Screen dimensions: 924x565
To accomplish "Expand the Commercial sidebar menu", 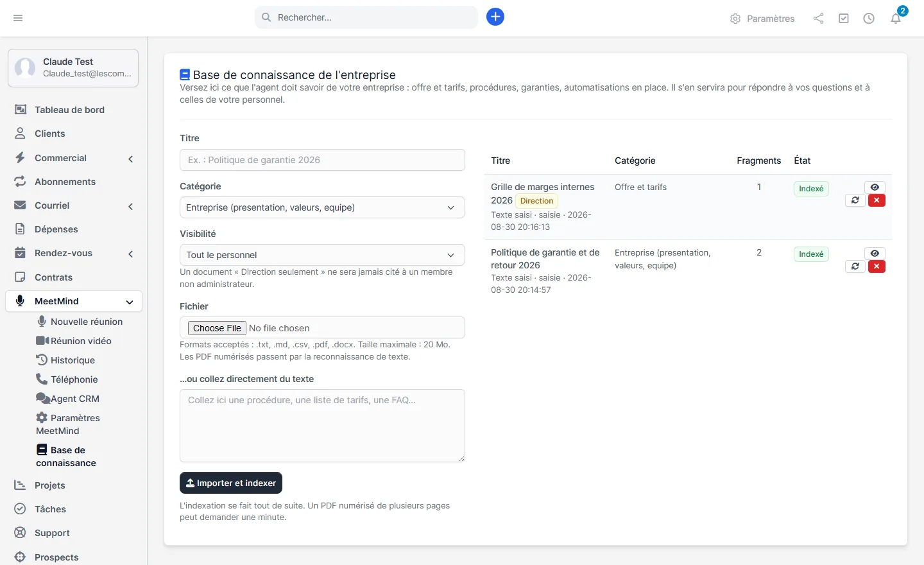I will click(74, 158).
